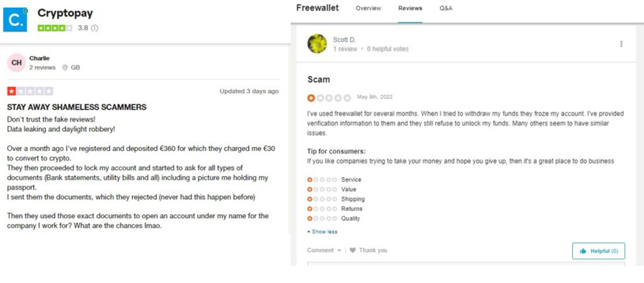
Task: Click the heart Thank you icon
Action: click(352, 251)
